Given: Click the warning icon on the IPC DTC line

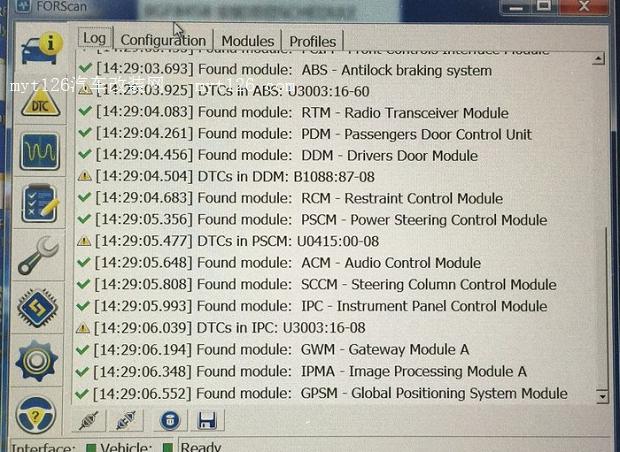Looking at the screenshot, I should click(83, 327).
